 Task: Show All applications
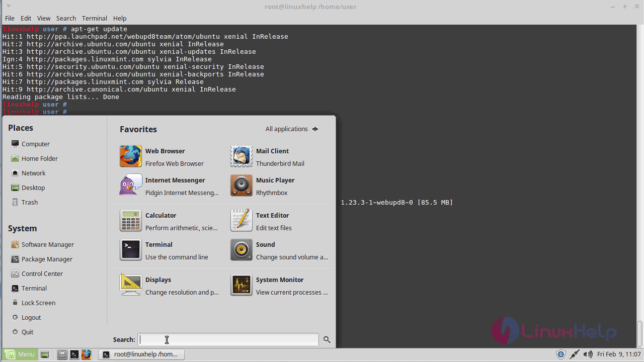[x=292, y=129]
